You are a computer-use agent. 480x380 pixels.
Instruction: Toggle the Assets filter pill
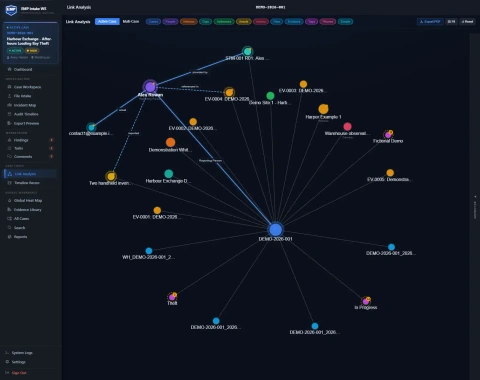[244, 22]
